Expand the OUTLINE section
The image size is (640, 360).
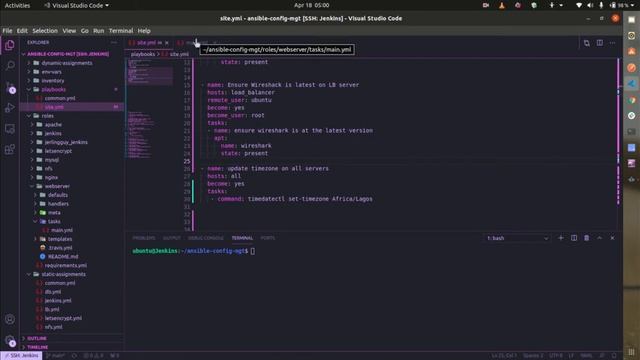click(x=71, y=338)
